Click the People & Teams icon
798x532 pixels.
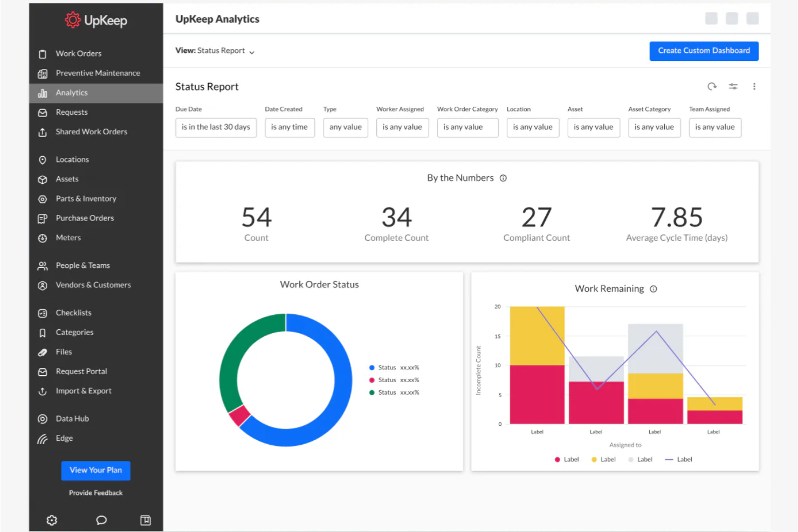click(43, 266)
